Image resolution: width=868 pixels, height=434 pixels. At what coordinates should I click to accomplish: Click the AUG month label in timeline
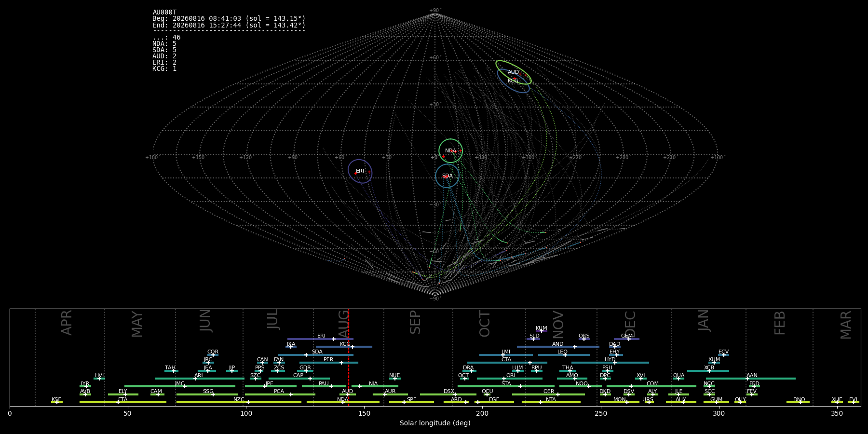click(x=343, y=322)
